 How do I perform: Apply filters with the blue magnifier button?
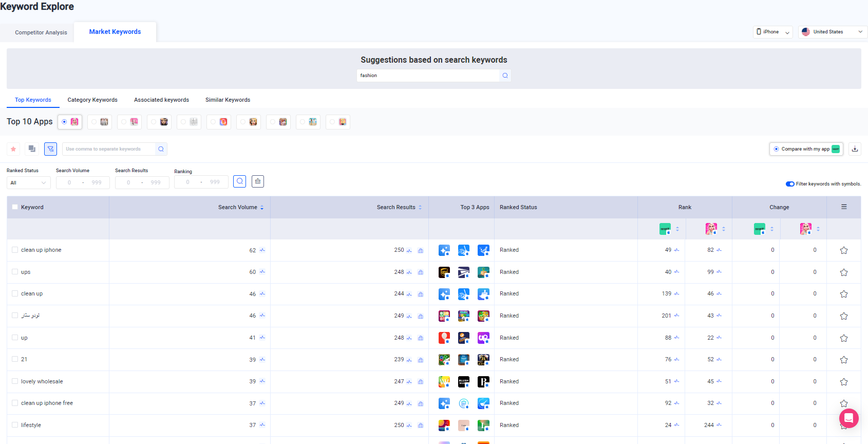(x=239, y=181)
